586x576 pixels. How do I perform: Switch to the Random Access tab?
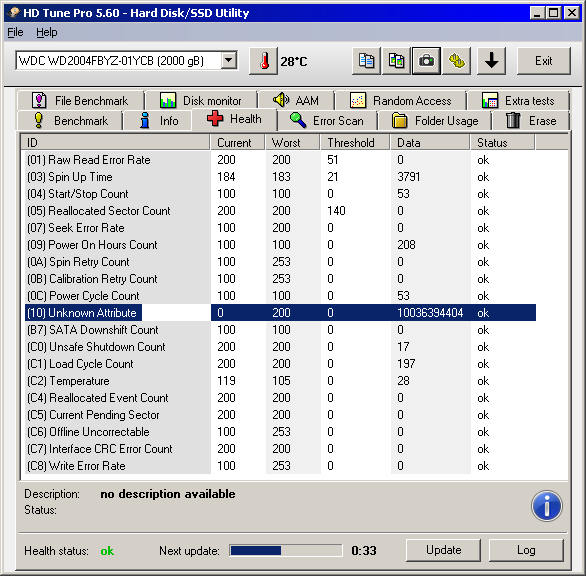tap(401, 101)
